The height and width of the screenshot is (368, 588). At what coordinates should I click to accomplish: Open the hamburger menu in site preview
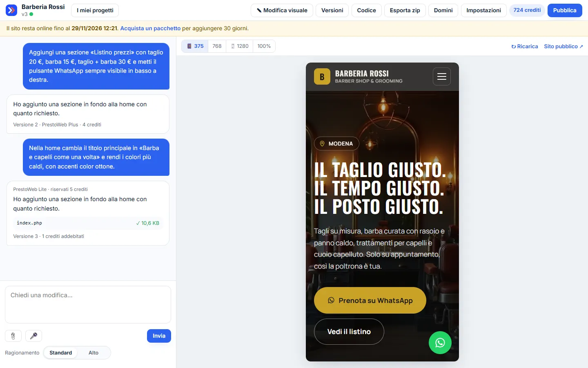[x=441, y=76]
